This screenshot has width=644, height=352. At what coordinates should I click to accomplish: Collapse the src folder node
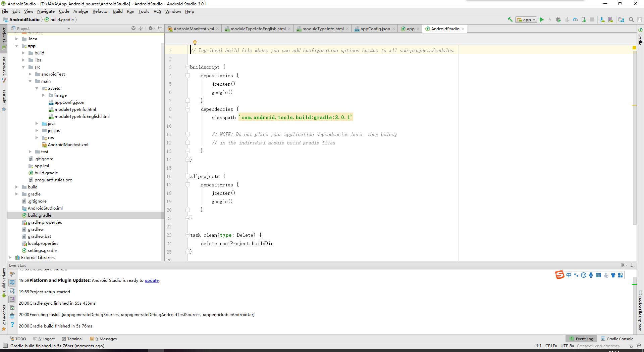coord(23,67)
